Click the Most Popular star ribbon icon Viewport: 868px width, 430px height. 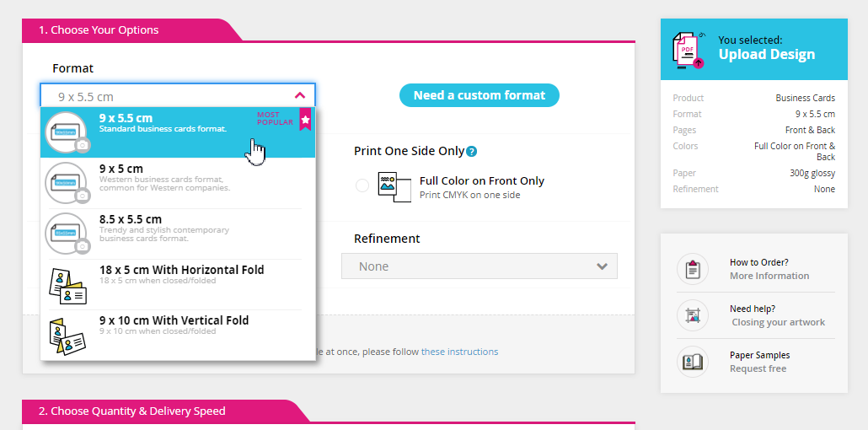[x=305, y=119]
